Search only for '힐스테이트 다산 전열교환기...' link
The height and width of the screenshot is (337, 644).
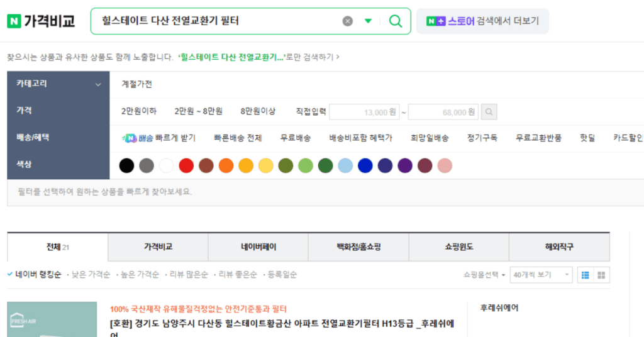258,57
